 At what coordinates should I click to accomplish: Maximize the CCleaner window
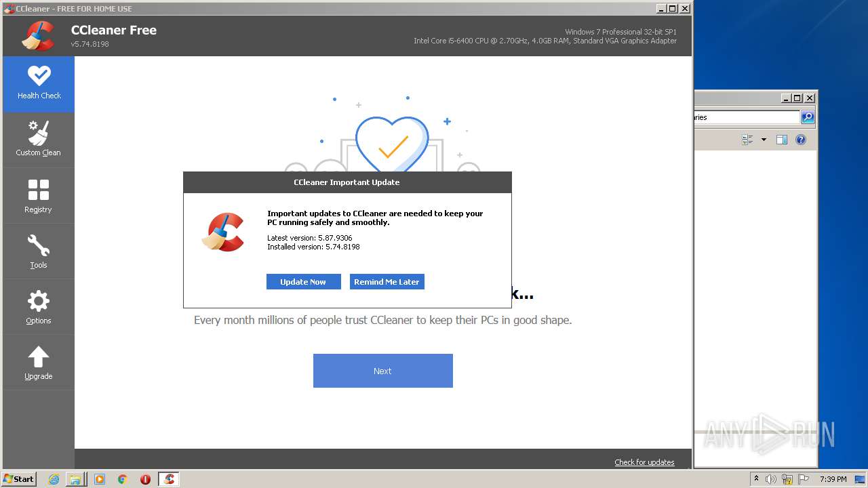pos(673,9)
